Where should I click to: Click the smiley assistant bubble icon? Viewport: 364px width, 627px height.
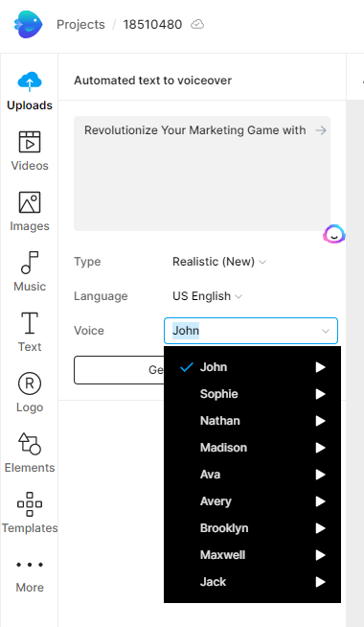coord(334,234)
